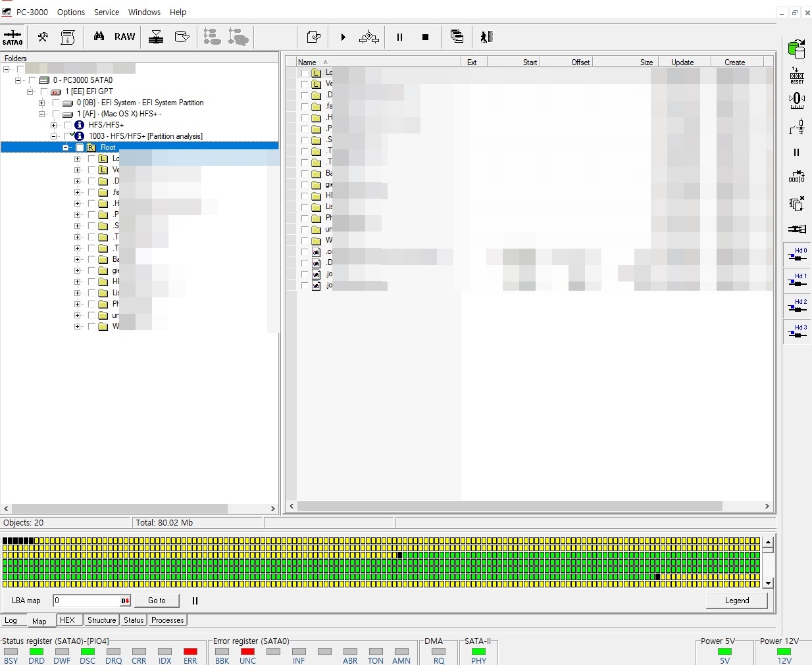The height and width of the screenshot is (665, 812).
Task: Start RAW recovery from toolbar
Action: click(x=124, y=37)
